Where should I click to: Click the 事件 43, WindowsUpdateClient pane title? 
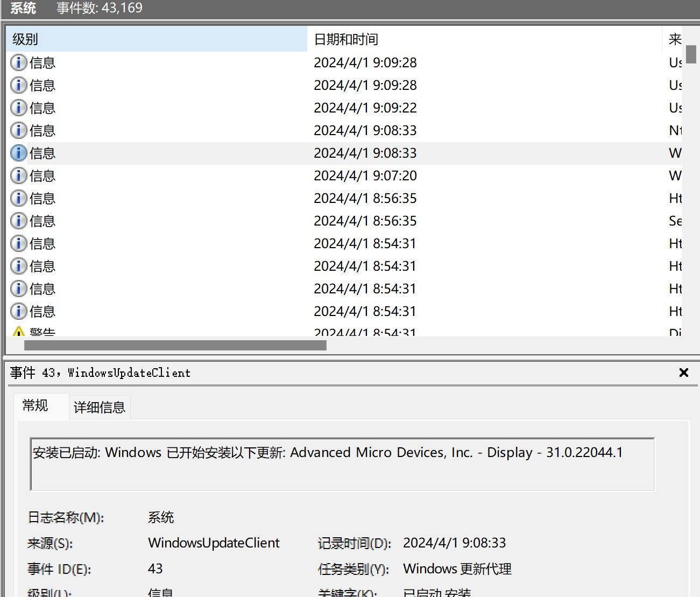click(x=100, y=373)
